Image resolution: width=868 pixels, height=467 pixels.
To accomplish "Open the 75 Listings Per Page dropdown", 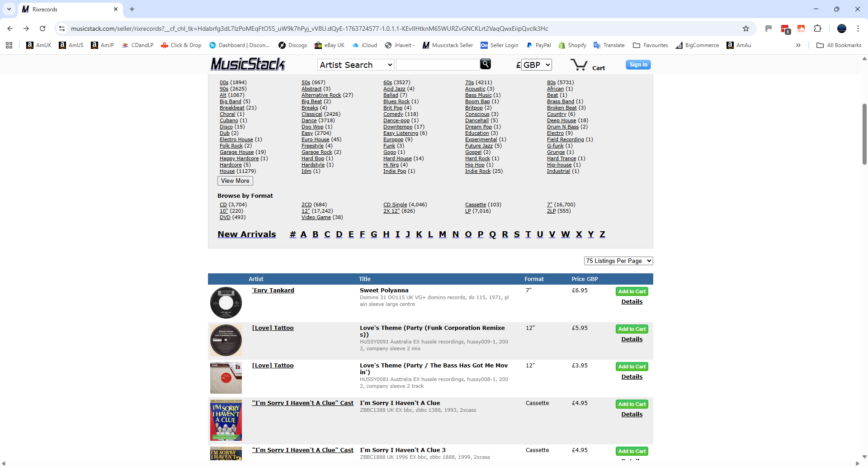I will pos(618,261).
